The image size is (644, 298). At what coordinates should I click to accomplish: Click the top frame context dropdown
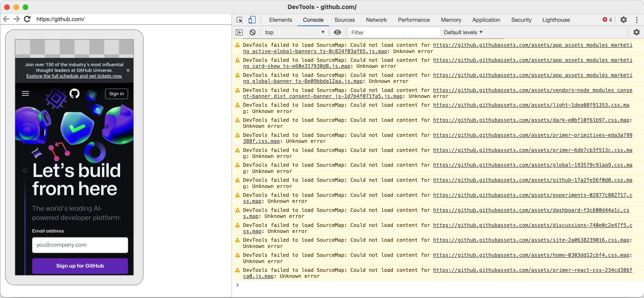pos(294,32)
